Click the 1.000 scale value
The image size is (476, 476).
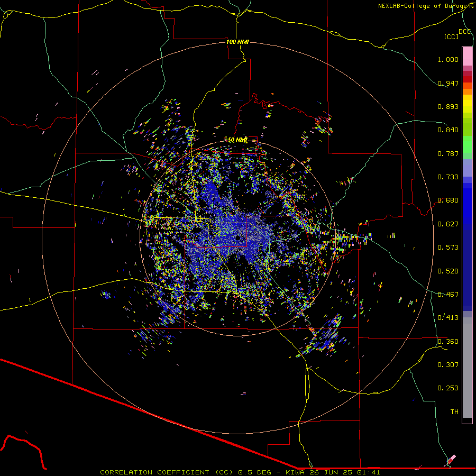(448, 59)
